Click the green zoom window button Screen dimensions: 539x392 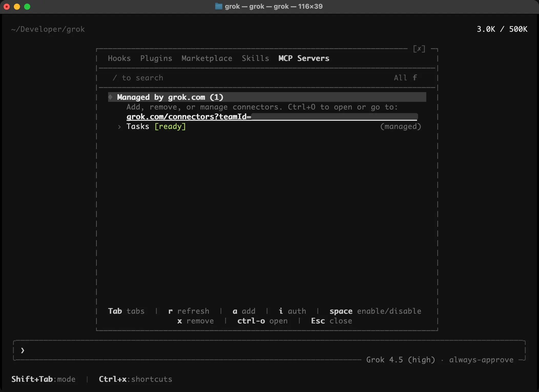coord(27,7)
